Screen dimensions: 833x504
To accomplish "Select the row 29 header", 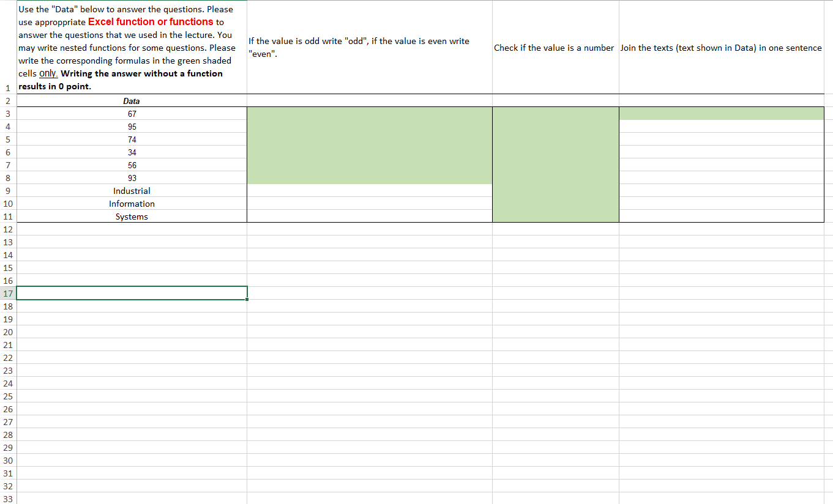I will coord(8,448).
